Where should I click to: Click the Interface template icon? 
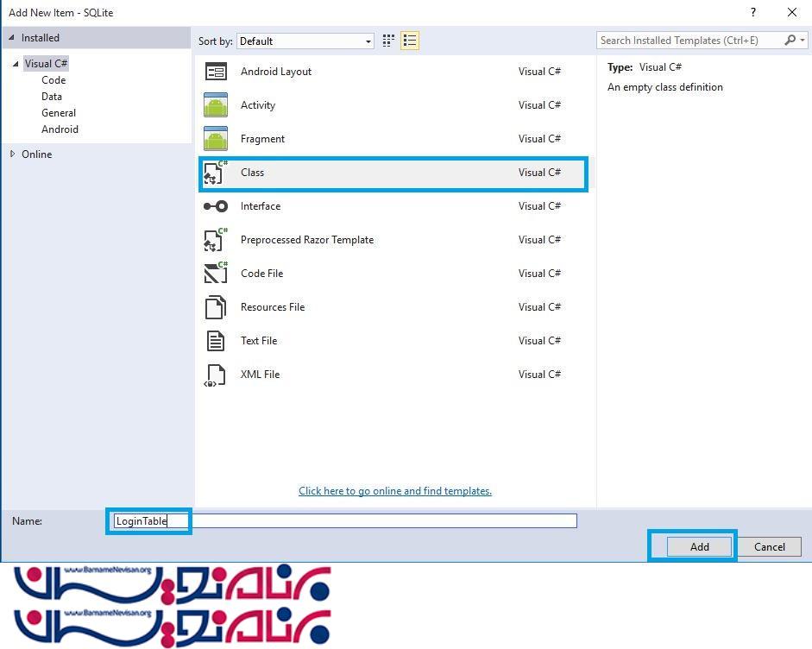coord(216,206)
